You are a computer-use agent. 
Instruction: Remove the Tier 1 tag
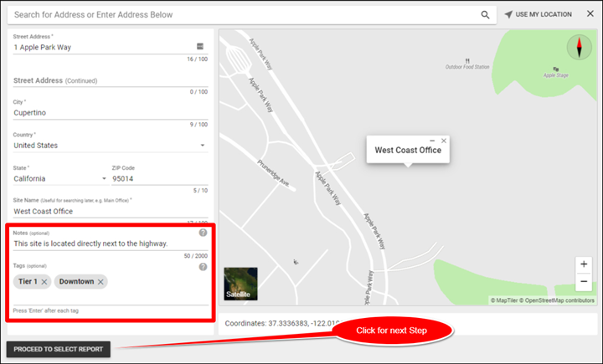[x=45, y=282]
